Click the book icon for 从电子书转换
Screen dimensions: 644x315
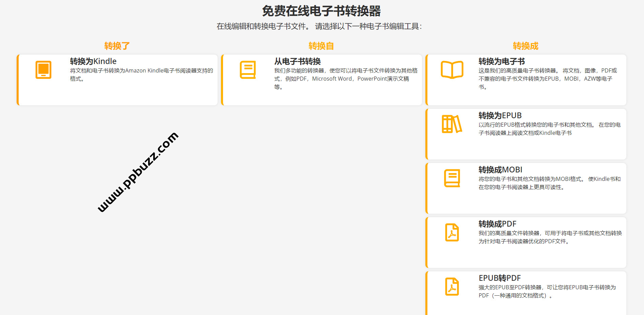(x=248, y=70)
